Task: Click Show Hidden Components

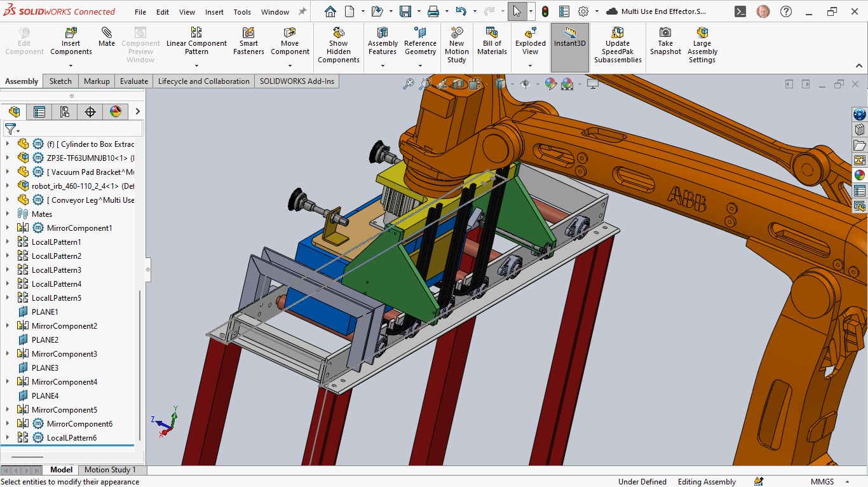Action: (339, 45)
